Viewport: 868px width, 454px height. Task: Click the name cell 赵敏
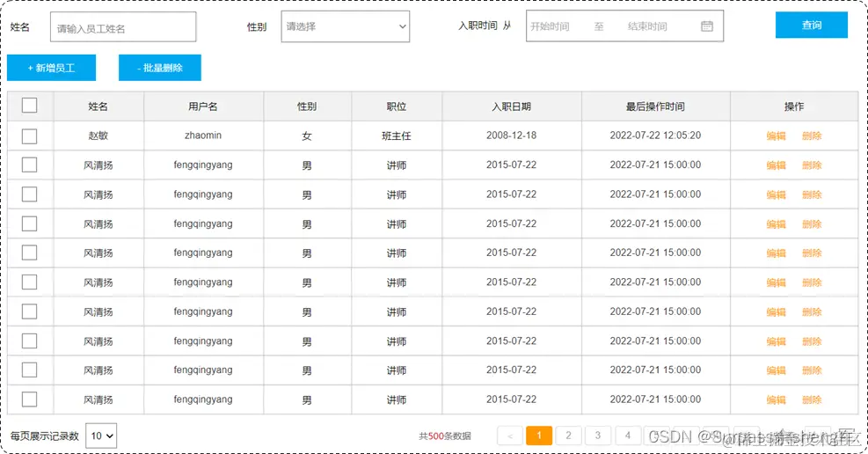click(x=98, y=135)
